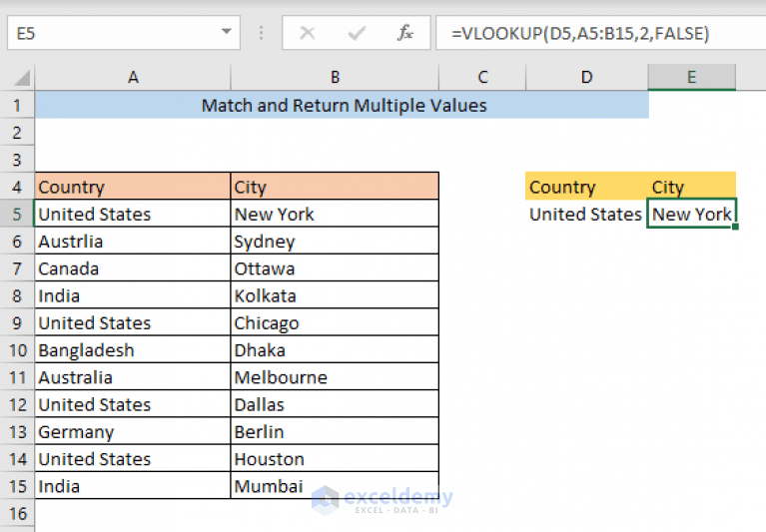Click the 'Canada' cell

(133, 267)
